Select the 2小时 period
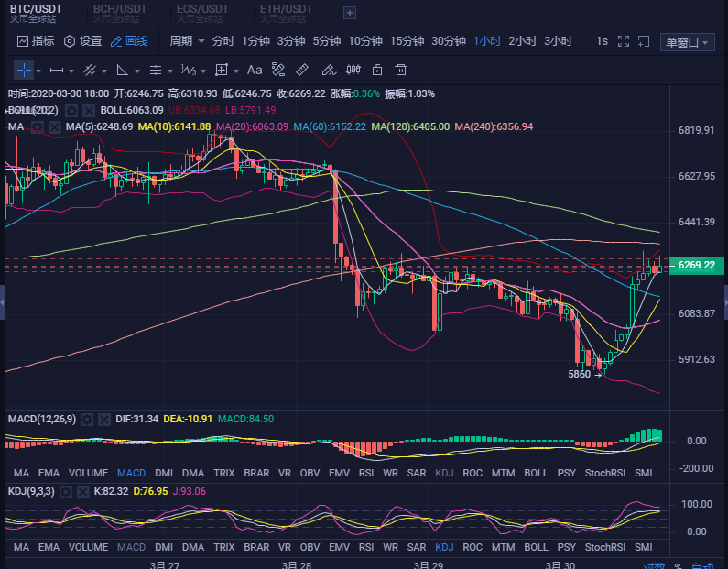Screen dimensions: 728x569 pos(522,41)
